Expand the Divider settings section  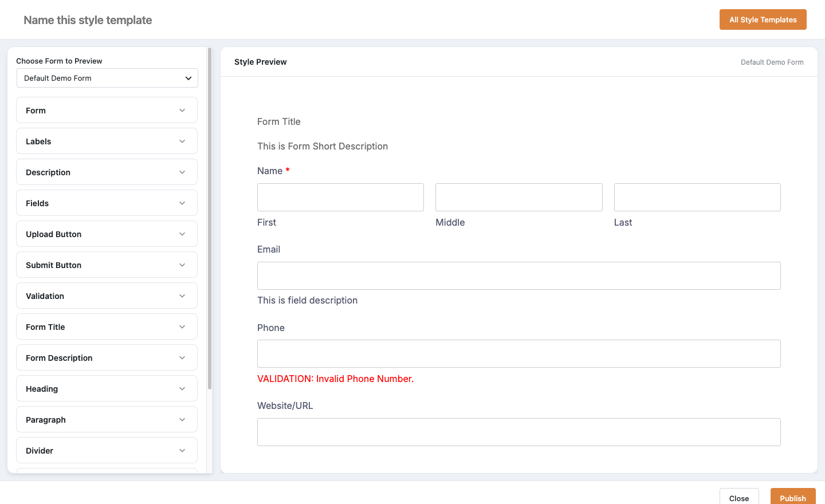click(107, 450)
